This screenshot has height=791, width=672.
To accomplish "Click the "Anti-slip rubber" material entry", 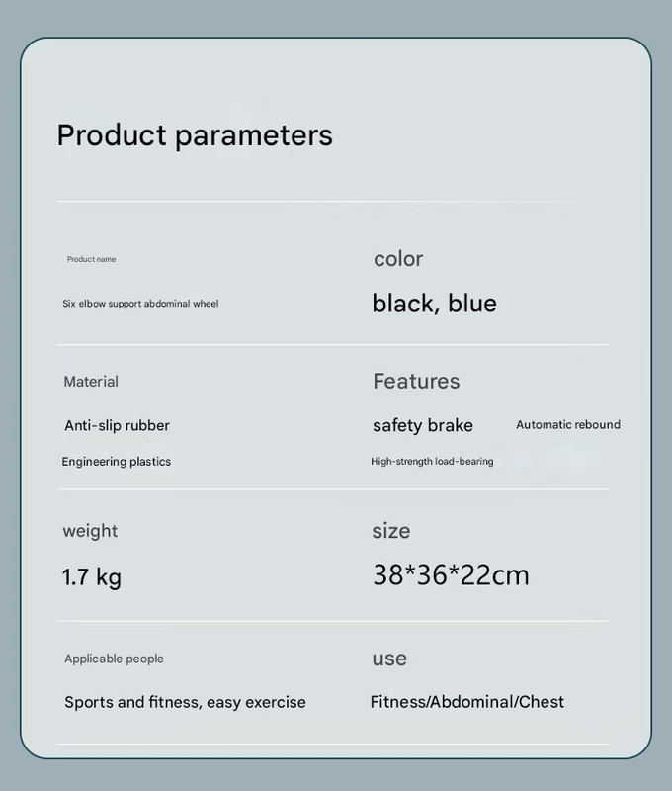I will pos(117,426).
